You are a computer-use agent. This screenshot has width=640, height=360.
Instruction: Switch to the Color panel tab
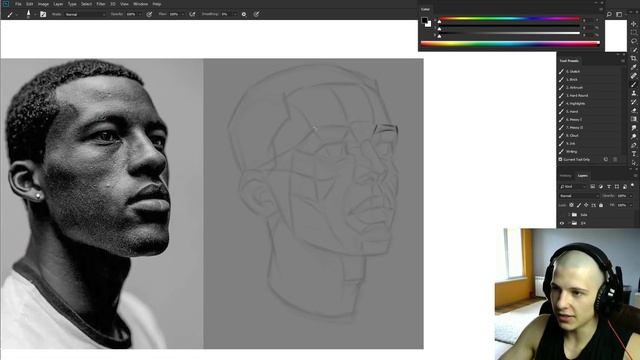pos(425,9)
